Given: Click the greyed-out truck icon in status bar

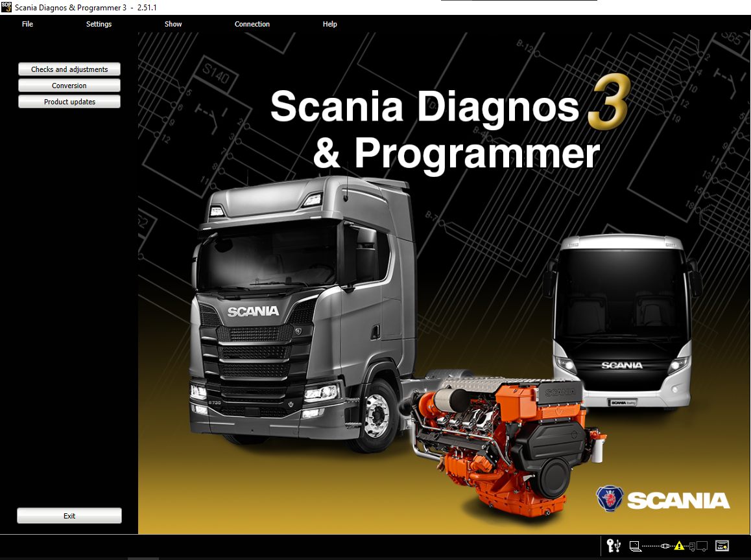Looking at the screenshot, I should (x=698, y=546).
